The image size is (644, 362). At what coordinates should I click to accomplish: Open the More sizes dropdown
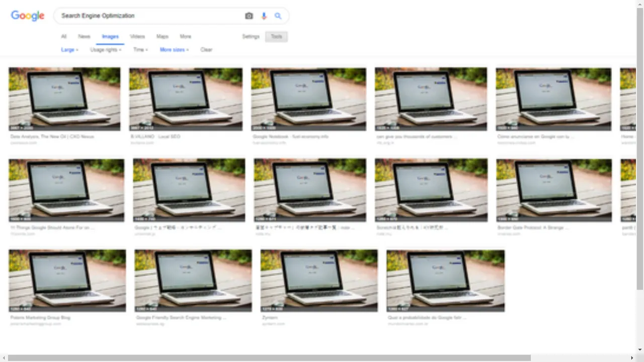(x=174, y=50)
